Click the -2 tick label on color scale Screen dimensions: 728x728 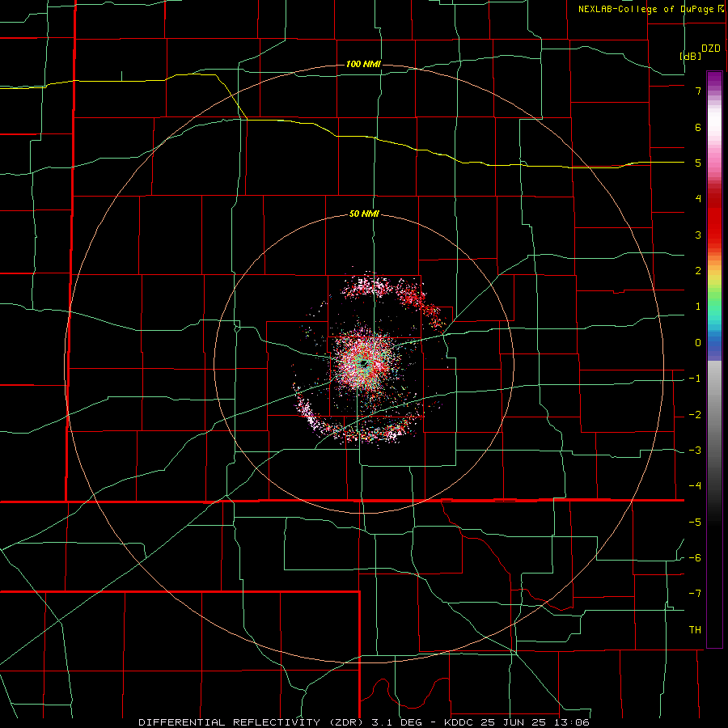pyautogui.click(x=695, y=415)
